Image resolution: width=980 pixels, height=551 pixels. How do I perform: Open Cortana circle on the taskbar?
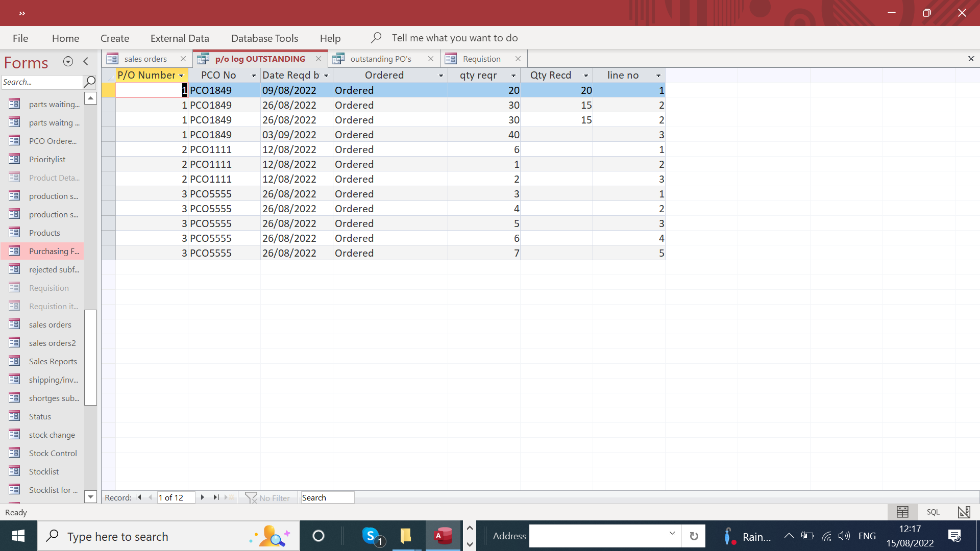(x=318, y=536)
